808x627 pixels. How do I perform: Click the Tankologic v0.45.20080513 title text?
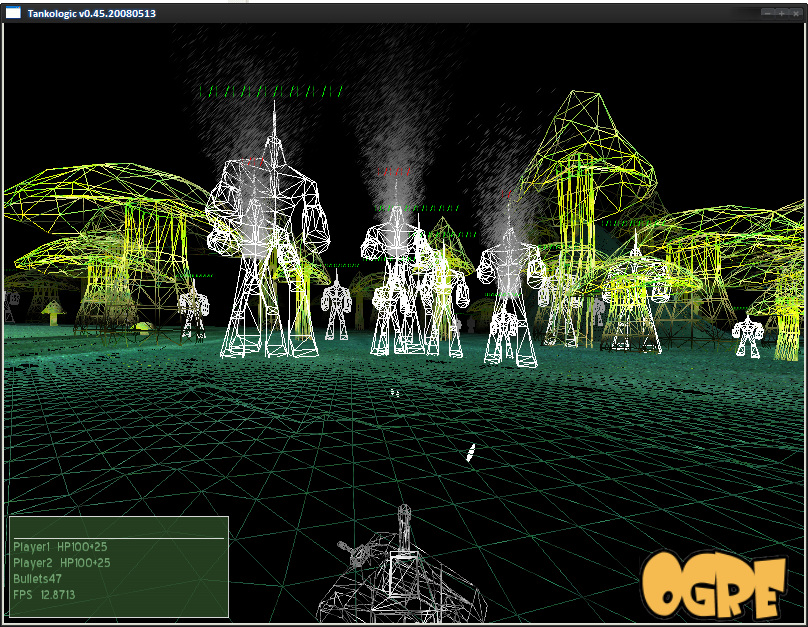point(92,13)
